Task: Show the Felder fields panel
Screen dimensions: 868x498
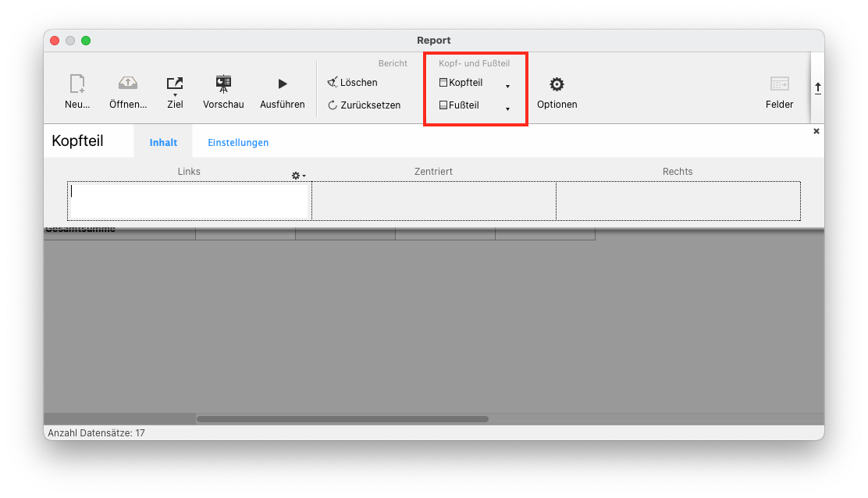Action: coord(779,84)
